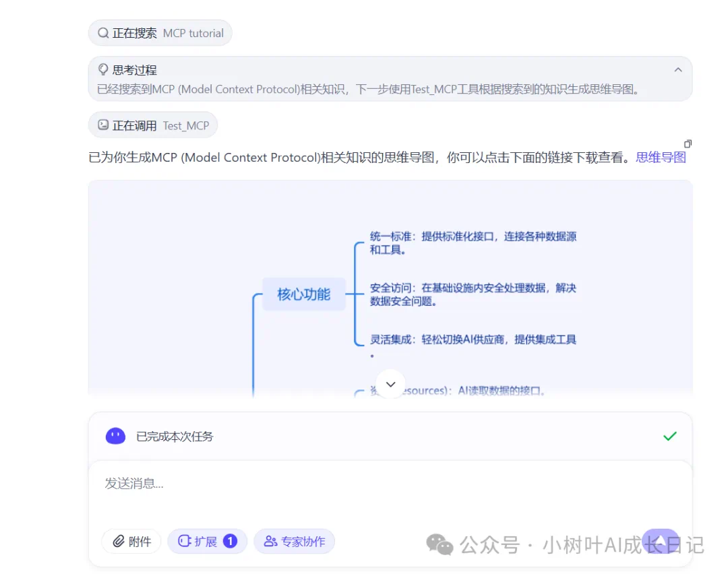Click the purple assistant avatar icon

(x=116, y=436)
